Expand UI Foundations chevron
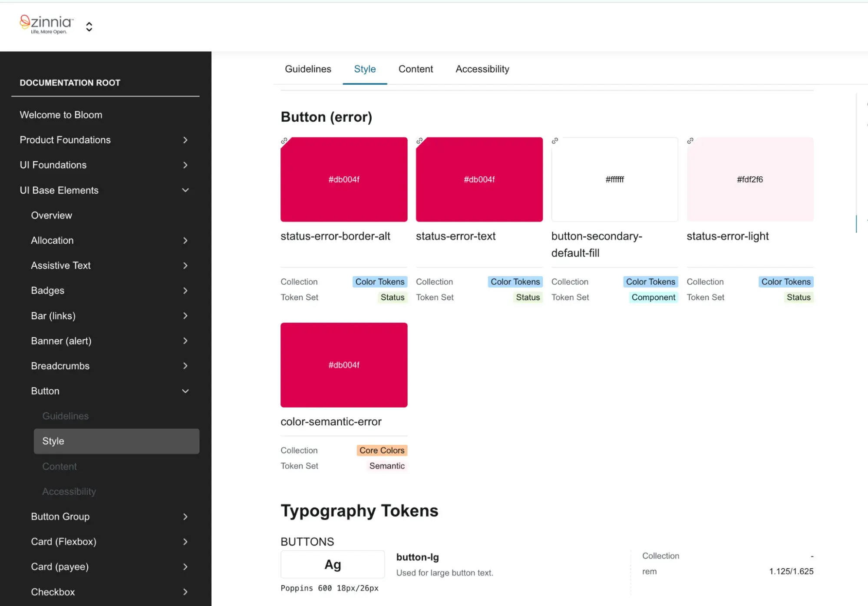Image resolution: width=868 pixels, height=606 pixels. pyautogui.click(x=185, y=165)
